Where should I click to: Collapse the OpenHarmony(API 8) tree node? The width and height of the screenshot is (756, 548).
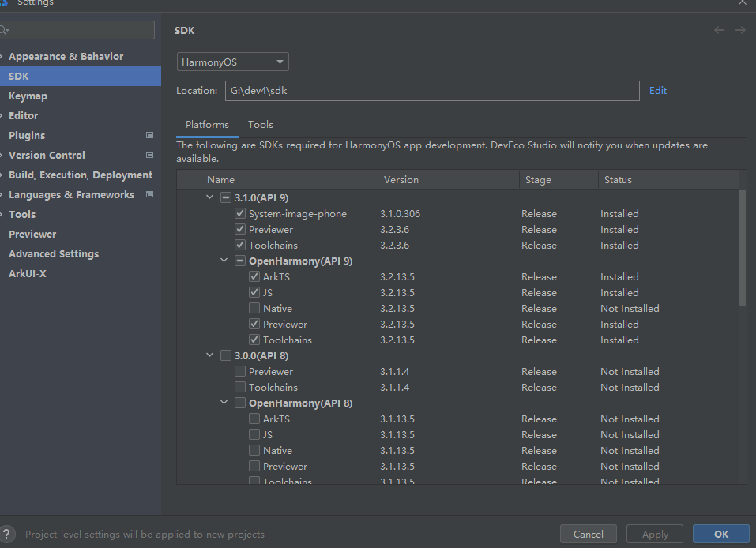coord(224,403)
